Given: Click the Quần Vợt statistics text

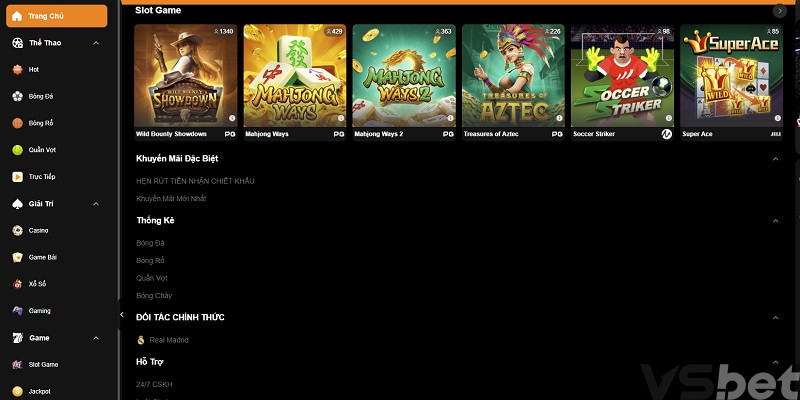Looking at the screenshot, I should (x=152, y=278).
